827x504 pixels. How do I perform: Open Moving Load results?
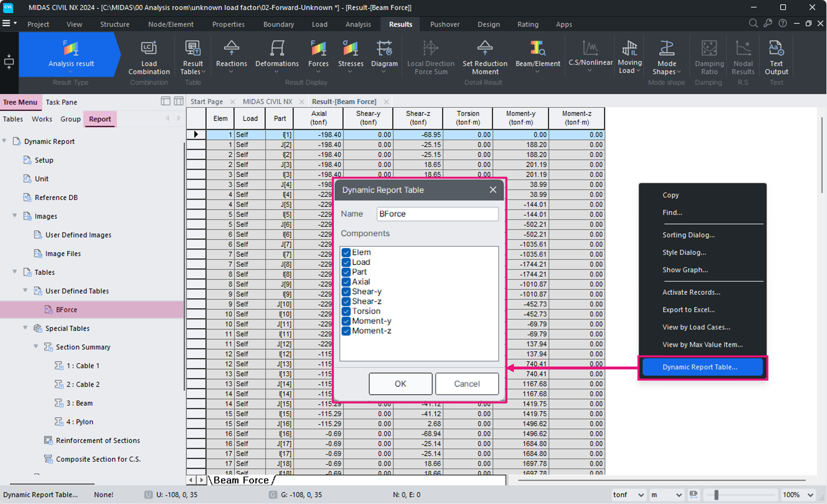coord(630,57)
